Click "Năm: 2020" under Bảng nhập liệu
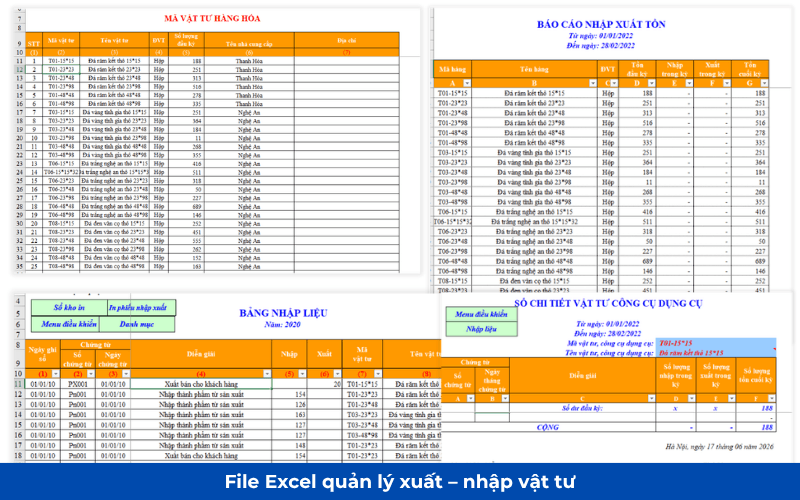 [283, 324]
